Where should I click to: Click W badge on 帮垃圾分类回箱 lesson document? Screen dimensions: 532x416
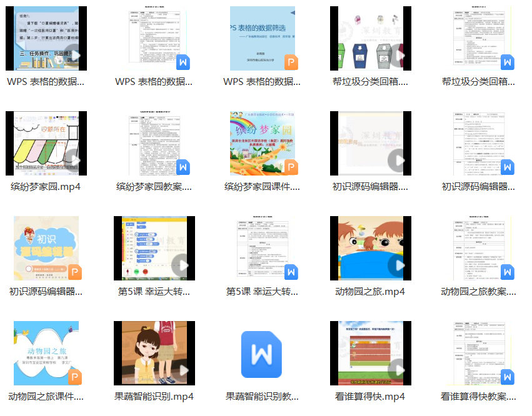[507, 62]
